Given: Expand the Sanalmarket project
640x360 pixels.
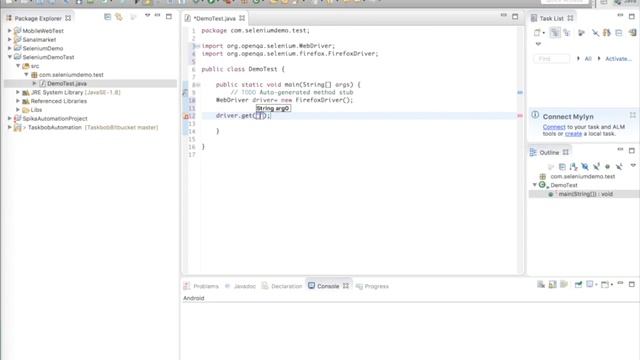Looking at the screenshot, I should pos(10,40).
